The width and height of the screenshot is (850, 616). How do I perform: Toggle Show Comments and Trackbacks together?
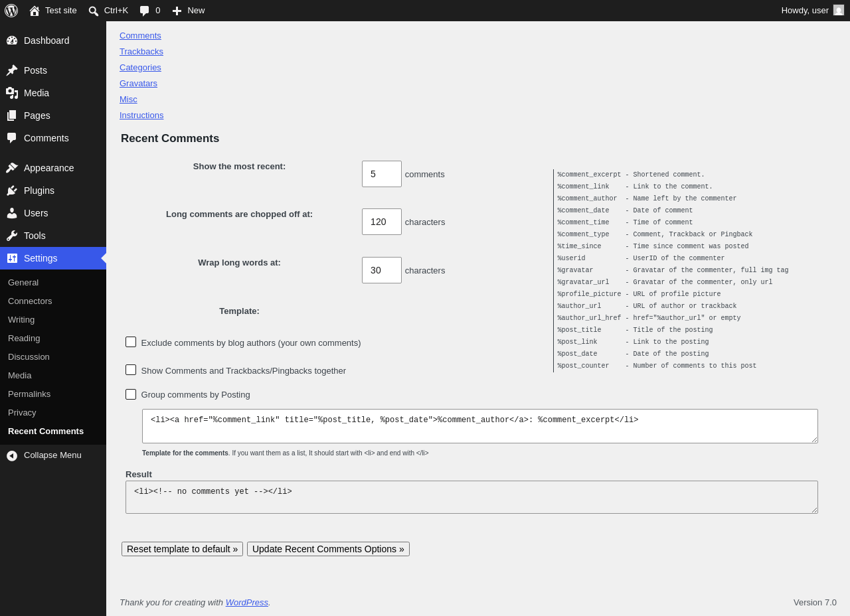pyautogui.click(x=131, y=370)
